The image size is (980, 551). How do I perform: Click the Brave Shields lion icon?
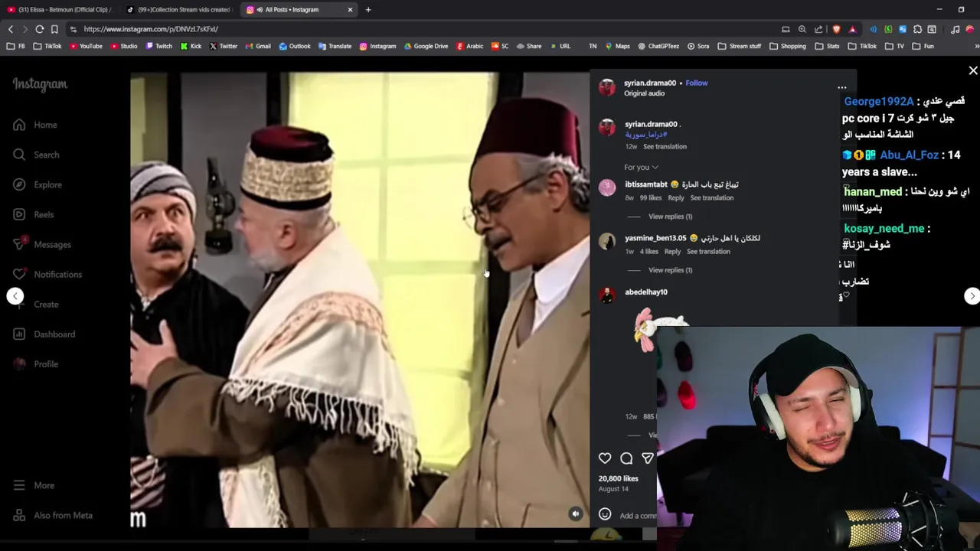point(836,29)
